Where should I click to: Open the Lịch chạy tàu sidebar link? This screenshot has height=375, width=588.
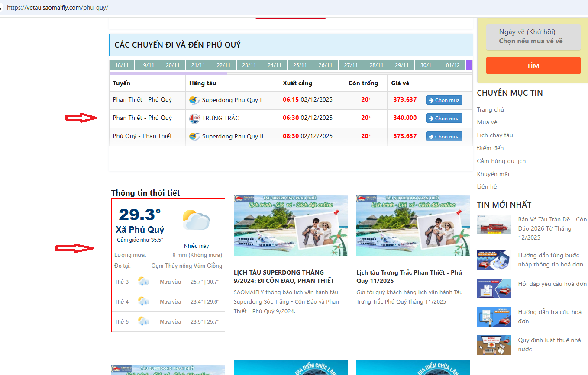[495, 135]
